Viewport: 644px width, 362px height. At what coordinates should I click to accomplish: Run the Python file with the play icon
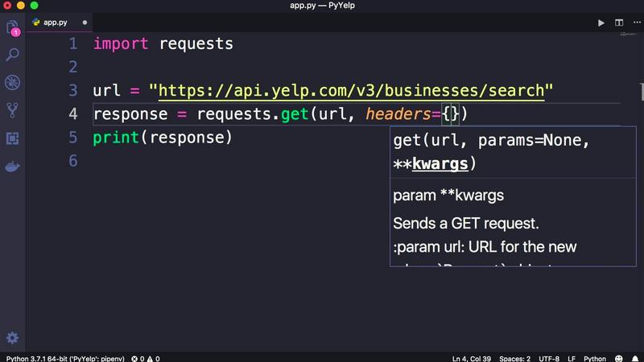(601, 23)
